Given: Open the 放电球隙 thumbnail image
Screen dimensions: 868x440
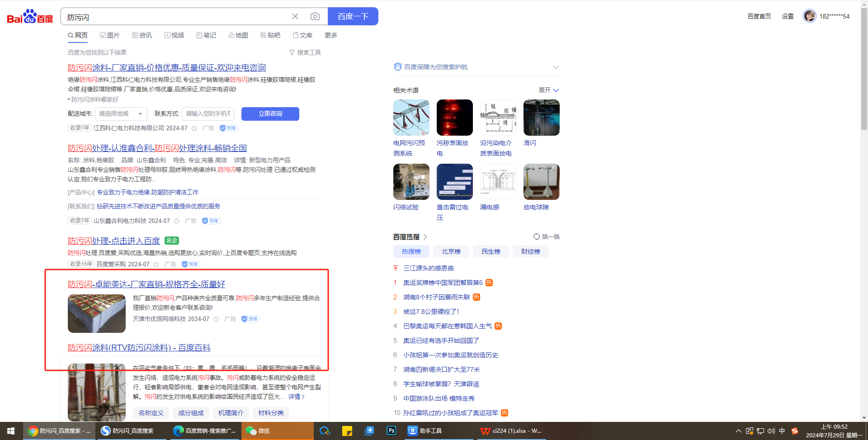Looking at the screenshot, I should point(542,182).
